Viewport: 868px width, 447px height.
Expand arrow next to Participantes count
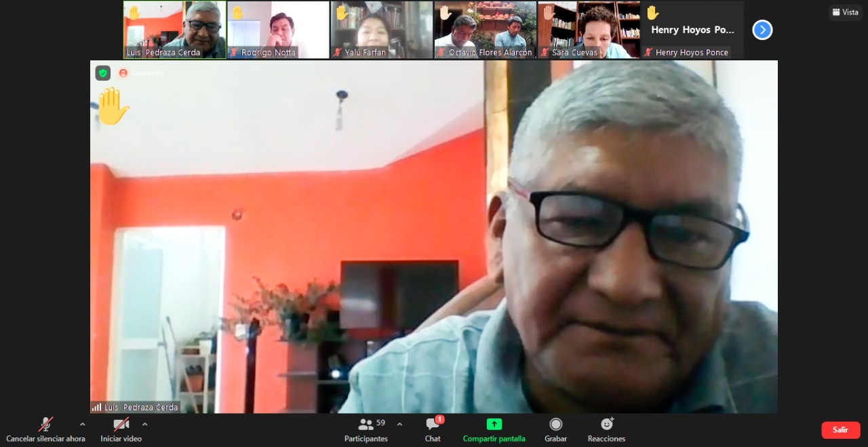tap(399, 425)
